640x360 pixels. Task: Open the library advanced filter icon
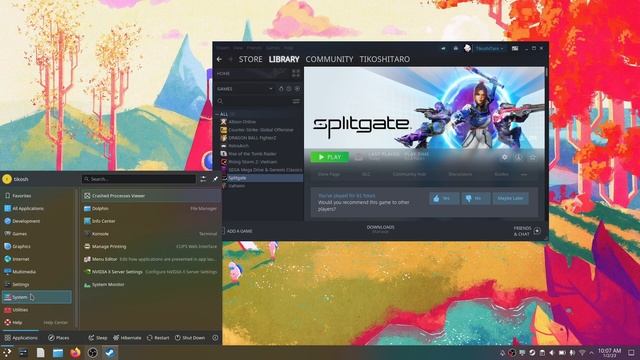pyautogui.click(x=296, y=101)
